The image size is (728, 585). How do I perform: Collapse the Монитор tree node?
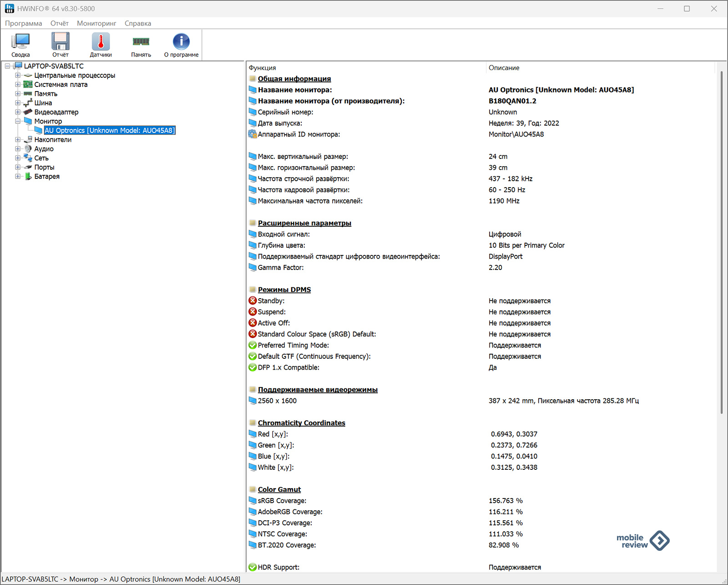18,122
